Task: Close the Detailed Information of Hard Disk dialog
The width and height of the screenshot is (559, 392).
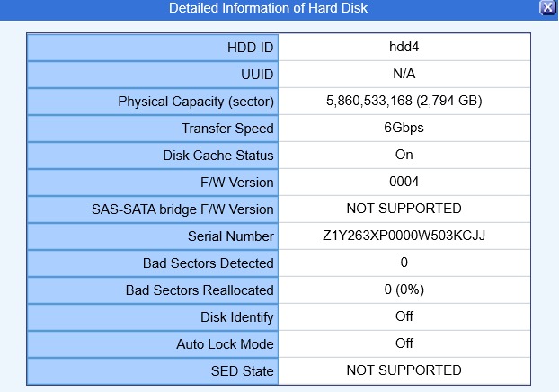Action: point(547,7)
